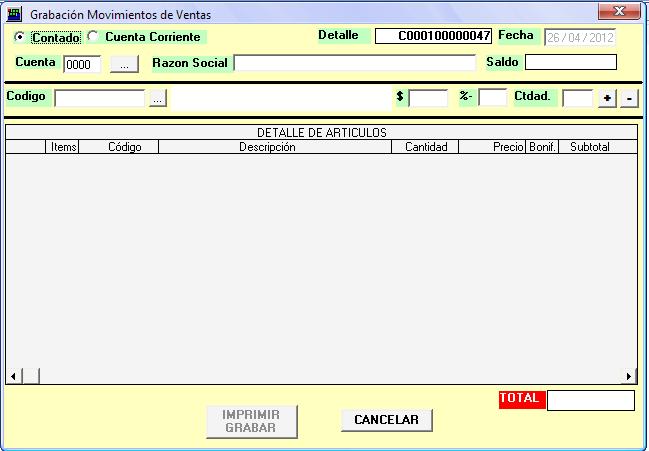The width and height of the screenshot is (649, 451).
Task: Click the Razon Social text field
Action: 354,63
